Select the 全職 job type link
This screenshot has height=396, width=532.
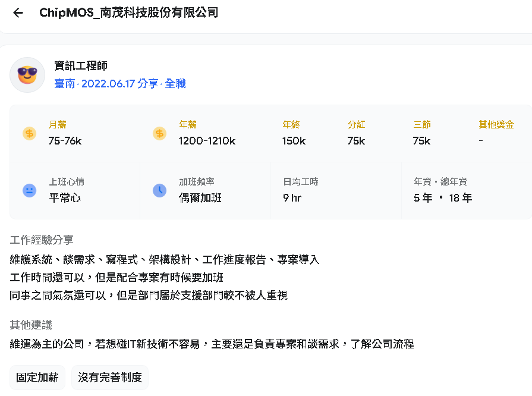[175, 83]
